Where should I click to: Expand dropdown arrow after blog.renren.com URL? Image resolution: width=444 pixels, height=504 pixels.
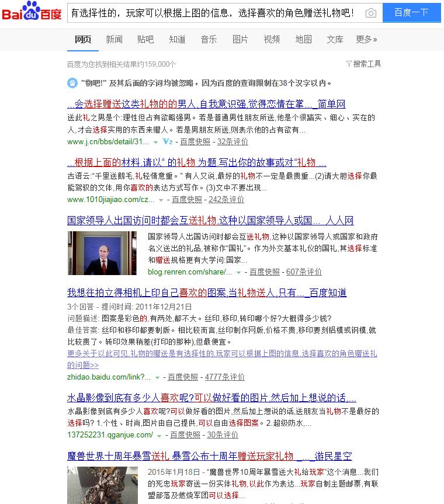pos(238,272)
